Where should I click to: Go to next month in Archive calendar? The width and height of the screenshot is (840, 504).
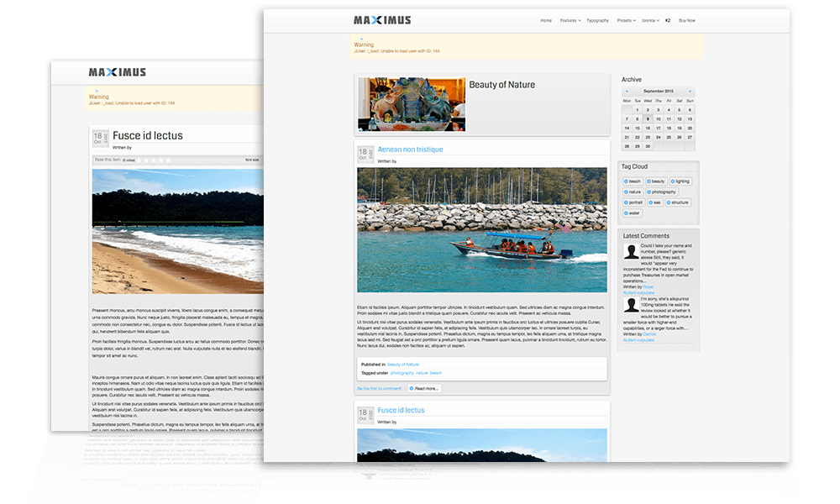[690, 91]
